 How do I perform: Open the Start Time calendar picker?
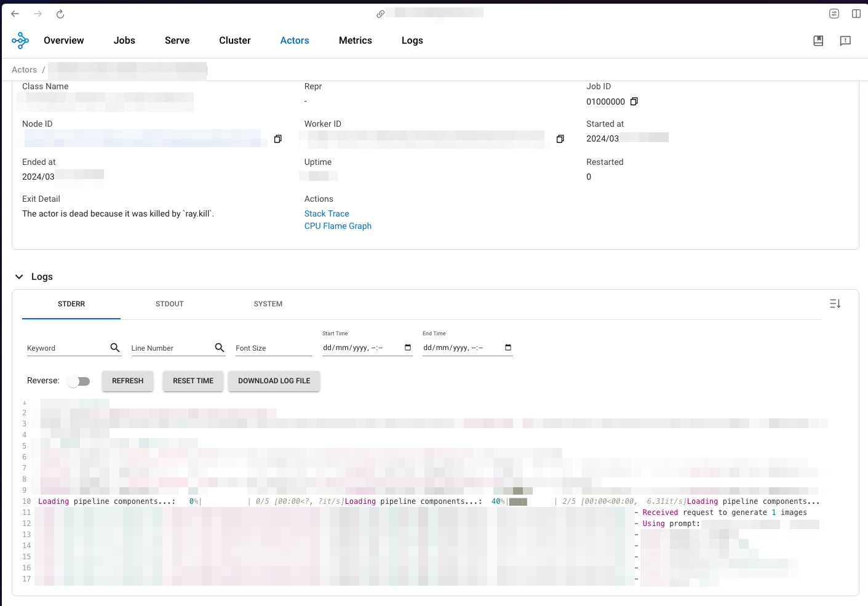[x=407, y=347]
